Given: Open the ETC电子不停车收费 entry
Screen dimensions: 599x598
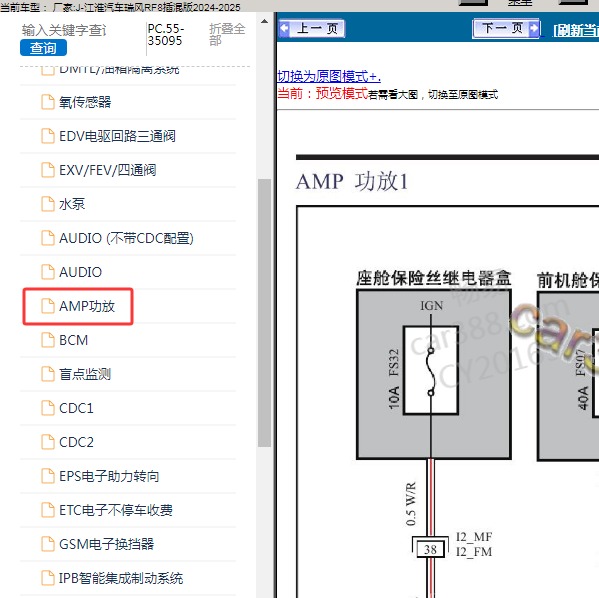Looking at the screenshot, I should click(x=116, y=510).
